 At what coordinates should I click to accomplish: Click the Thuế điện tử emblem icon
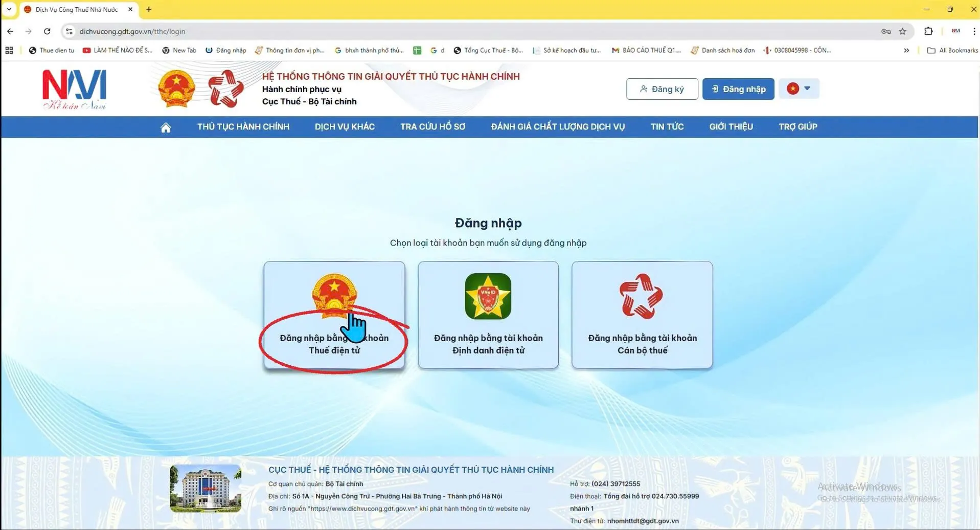pos(334,296)
